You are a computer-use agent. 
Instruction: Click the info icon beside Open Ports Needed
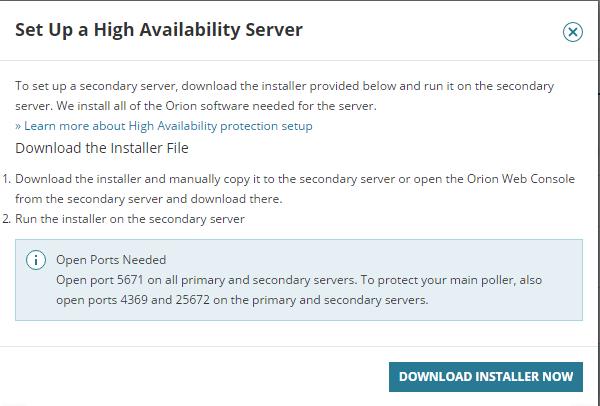(x=36, y=260)
